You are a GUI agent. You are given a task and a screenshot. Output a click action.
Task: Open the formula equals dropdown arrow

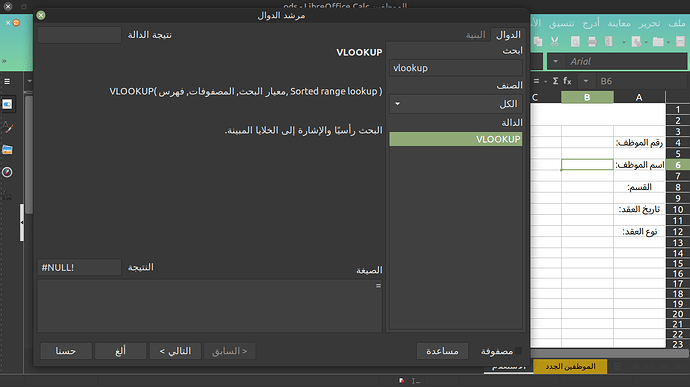545,81
